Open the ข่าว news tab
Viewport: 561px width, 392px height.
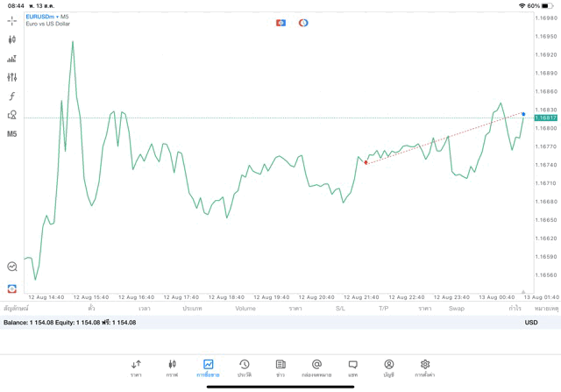click(280, 367)
